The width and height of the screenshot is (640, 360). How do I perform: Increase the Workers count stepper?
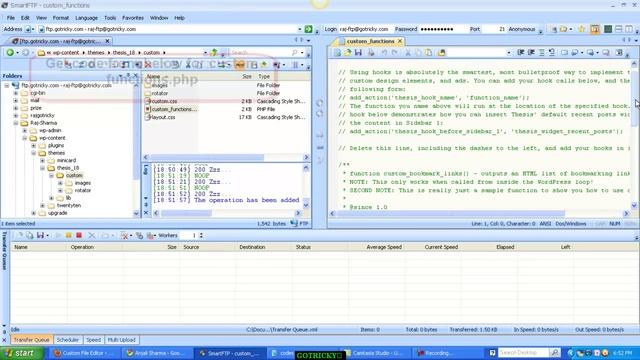click(x=201, y=233)
